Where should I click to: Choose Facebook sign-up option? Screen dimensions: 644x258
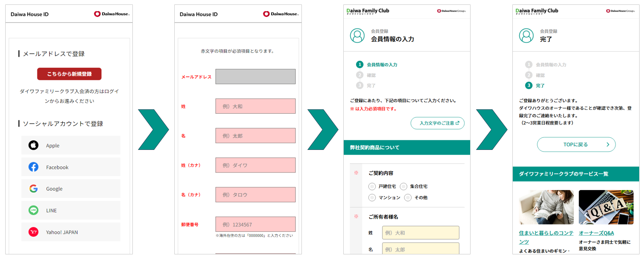(x=71, y=167)
